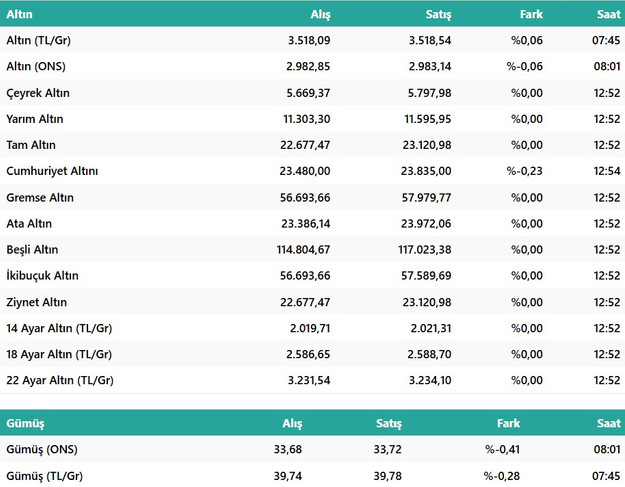The width and height of the screenshot is (625, 487).
Task: Open Tam Altın details
Action: pos(32,145)
